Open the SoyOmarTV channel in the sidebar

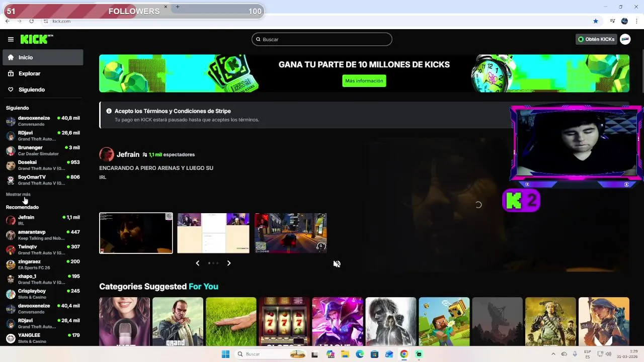pyautogui.click(x=43, y=180)
